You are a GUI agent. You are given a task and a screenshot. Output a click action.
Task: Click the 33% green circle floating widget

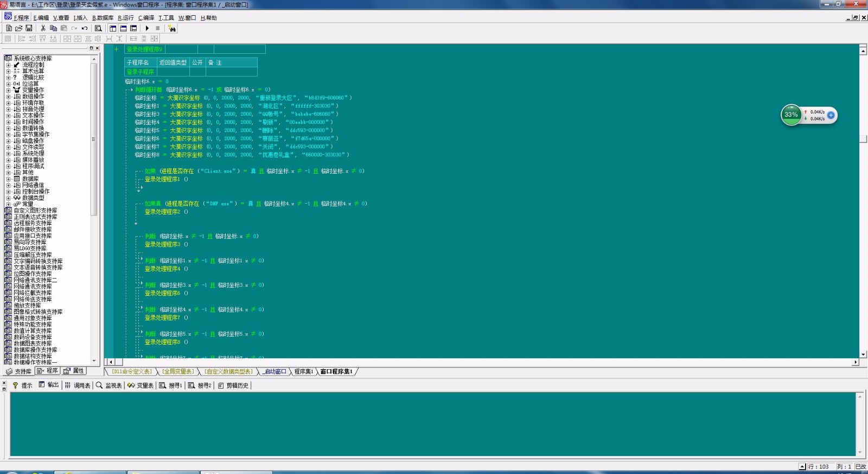[x=791, y=115]
